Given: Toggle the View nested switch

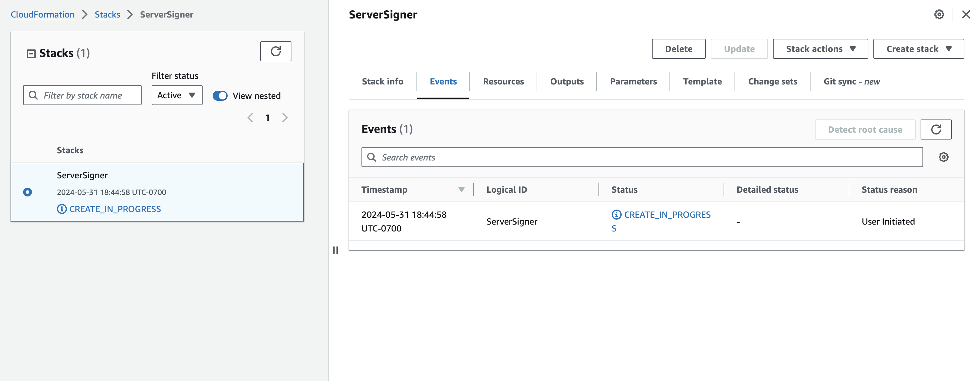Looking at the screenshot, I should (x=220, y=95).
